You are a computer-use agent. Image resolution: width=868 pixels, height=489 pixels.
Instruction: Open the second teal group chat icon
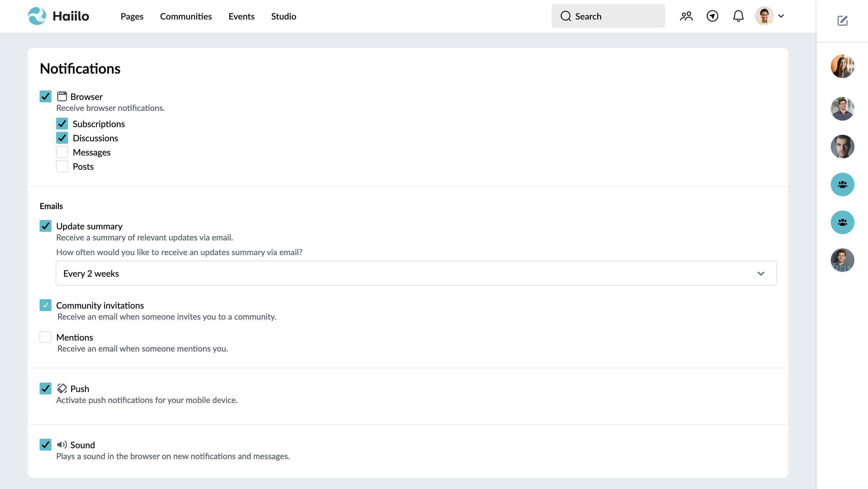(x=842, y=222)
